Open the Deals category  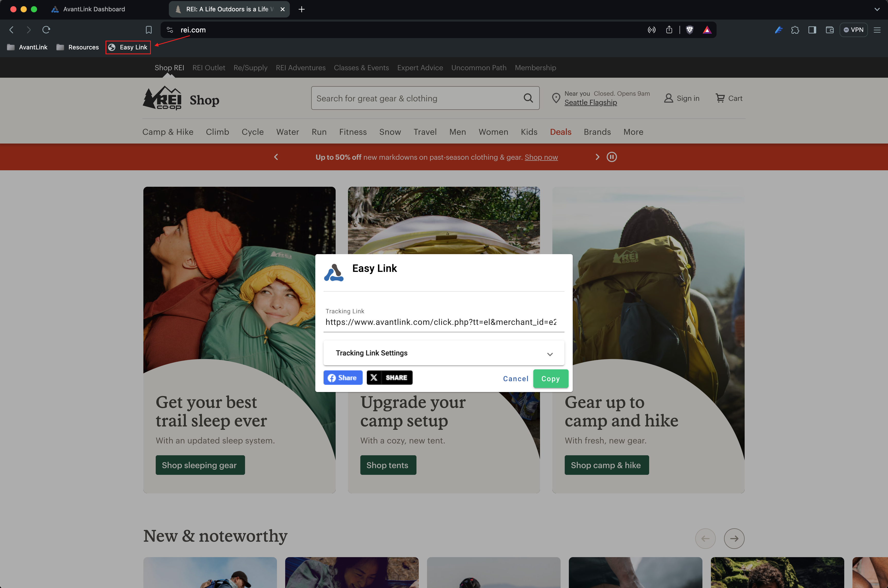(561, 132)
